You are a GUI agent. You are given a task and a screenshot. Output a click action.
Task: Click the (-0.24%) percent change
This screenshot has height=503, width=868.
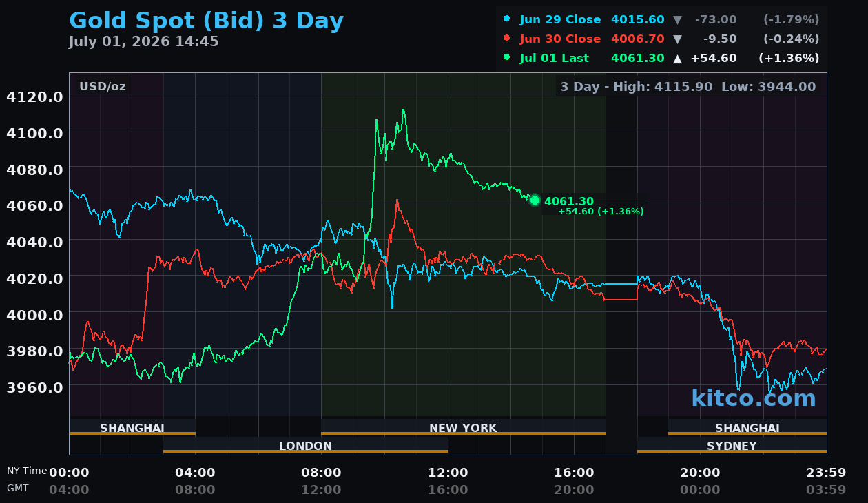click(791, 39)
